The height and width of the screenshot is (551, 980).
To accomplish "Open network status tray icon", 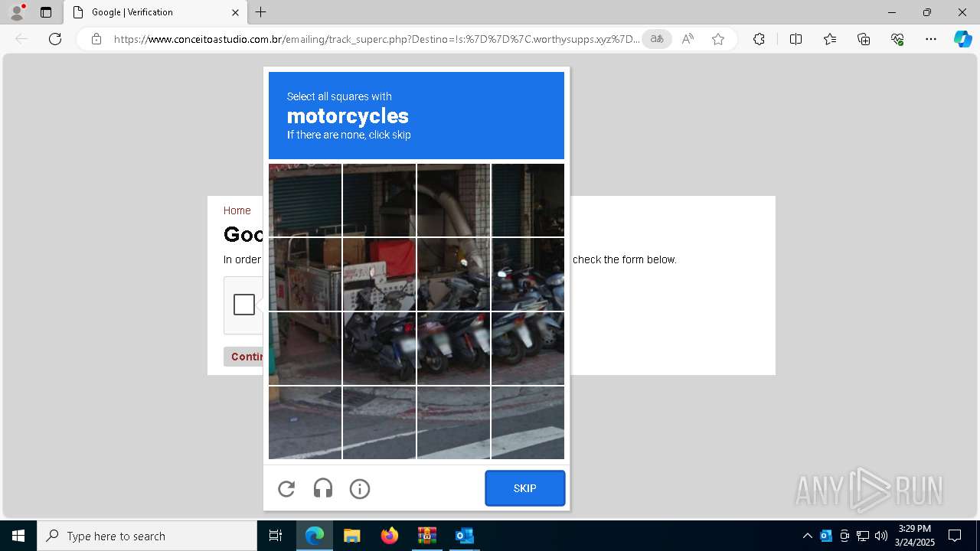I will (863, 536).
